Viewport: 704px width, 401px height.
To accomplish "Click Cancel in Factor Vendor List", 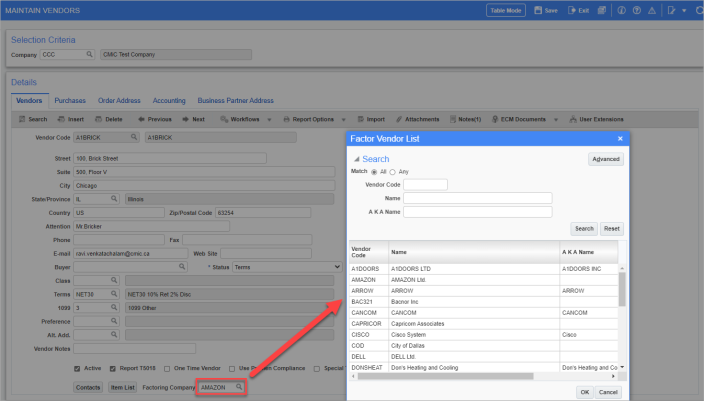I will click(x=608, y=392).
